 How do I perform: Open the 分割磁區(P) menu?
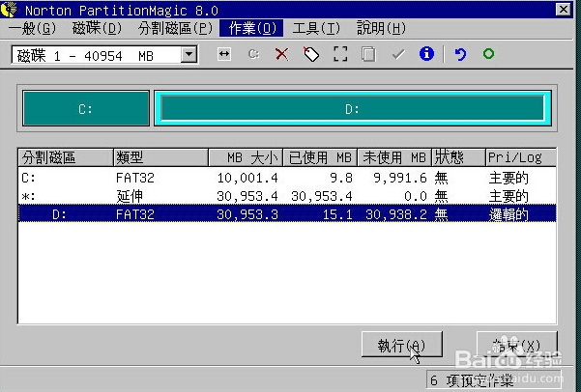click(175, 28)
